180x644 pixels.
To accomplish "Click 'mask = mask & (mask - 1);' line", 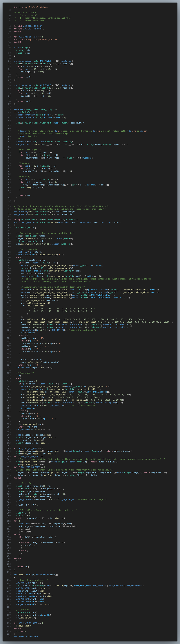I will coord(35,273).
